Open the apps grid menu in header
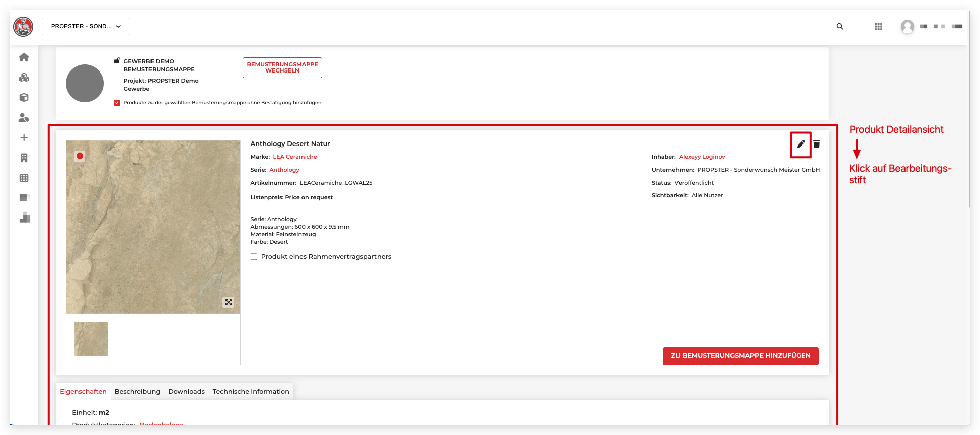The image size is (980, 435). coord(878,26)
